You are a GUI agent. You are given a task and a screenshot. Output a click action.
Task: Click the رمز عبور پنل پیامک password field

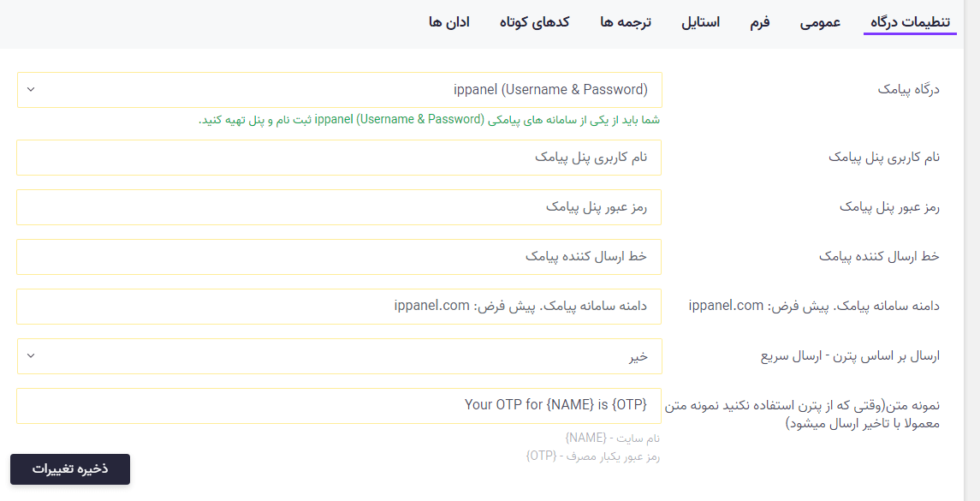338,207
